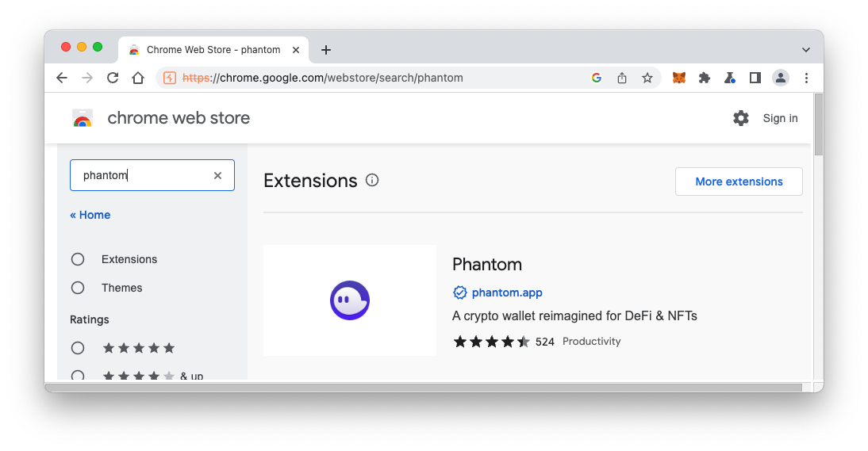Click the verified publisher badge
This screenshot has width=868, height=451.
tap(460, 292)
